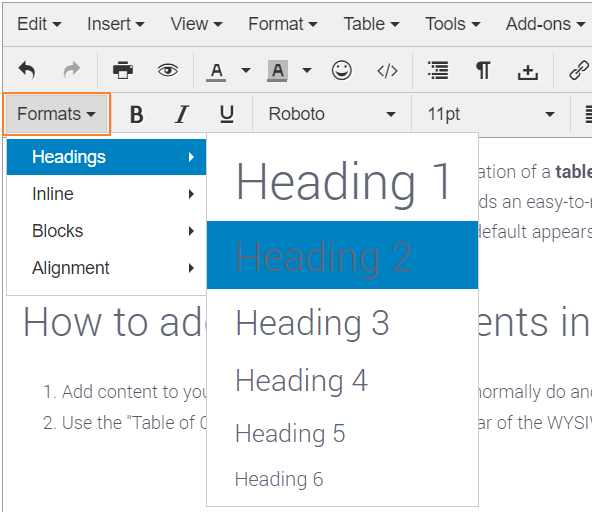
Task: Open the source code view icon
Action: [x=387, y=71]
